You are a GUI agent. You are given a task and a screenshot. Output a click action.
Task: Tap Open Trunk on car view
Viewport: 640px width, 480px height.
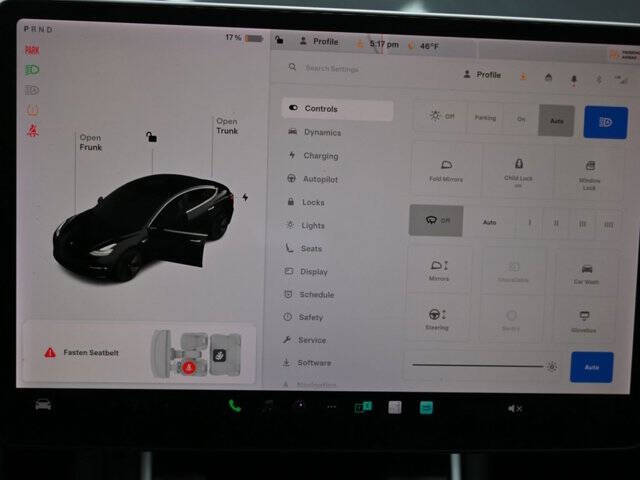coord(227,126)
